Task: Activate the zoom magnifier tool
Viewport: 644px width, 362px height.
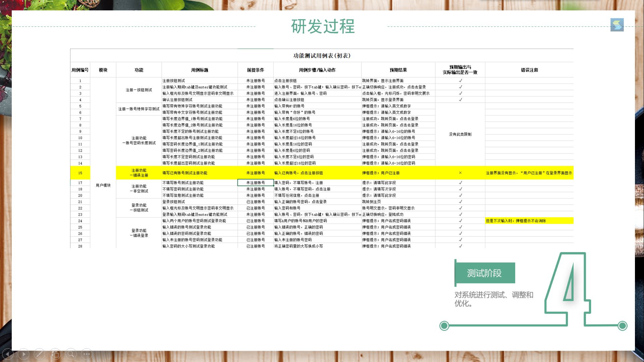Action: pyautogui.click(x=71, y=354)
